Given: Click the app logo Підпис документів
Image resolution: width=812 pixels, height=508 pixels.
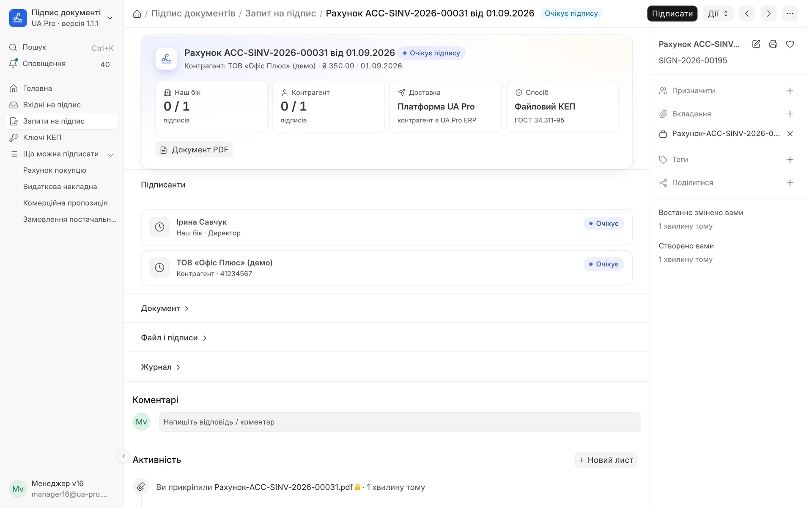Looking at the screenshot, I should (x=18, y=18).
